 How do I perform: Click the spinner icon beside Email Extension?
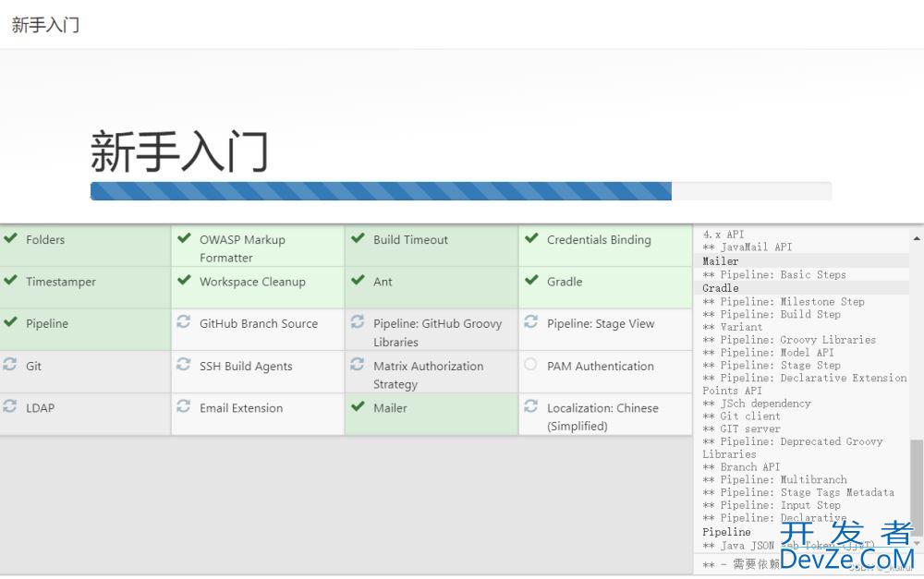tap(183, 405)
